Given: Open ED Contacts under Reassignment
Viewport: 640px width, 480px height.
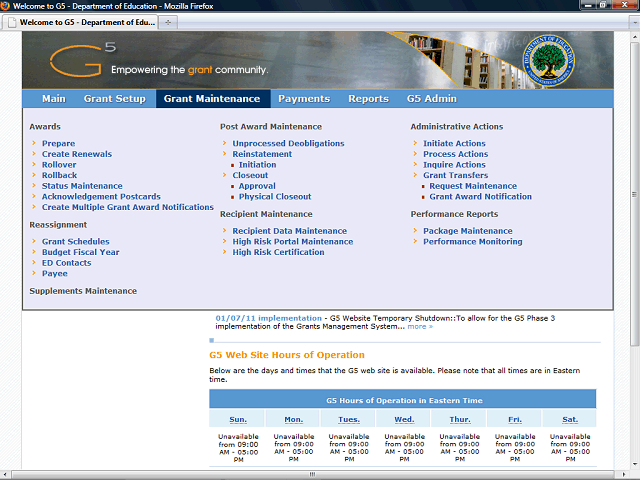Looking at the screenshot, I should [x=66, y=263].
